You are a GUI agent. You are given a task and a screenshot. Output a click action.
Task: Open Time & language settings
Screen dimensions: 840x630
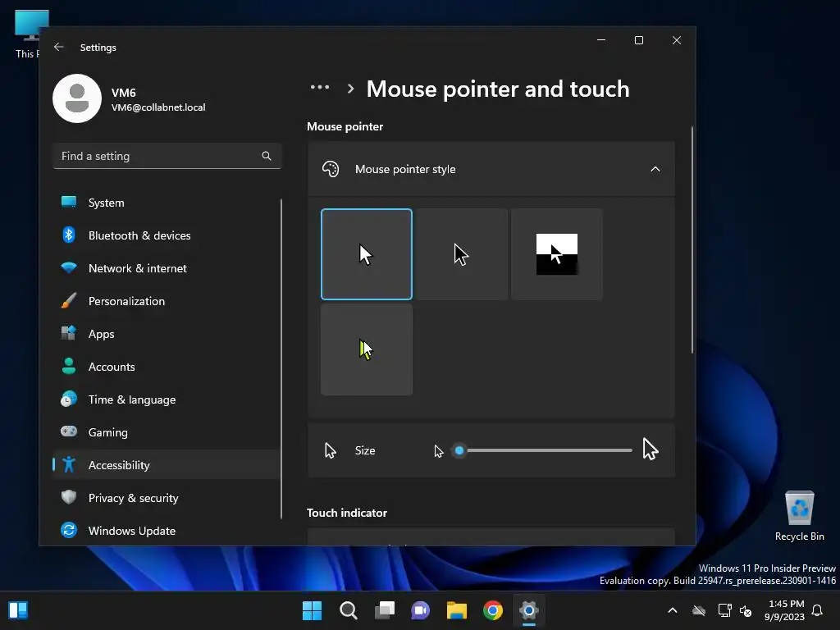click(x=167, y=399)
